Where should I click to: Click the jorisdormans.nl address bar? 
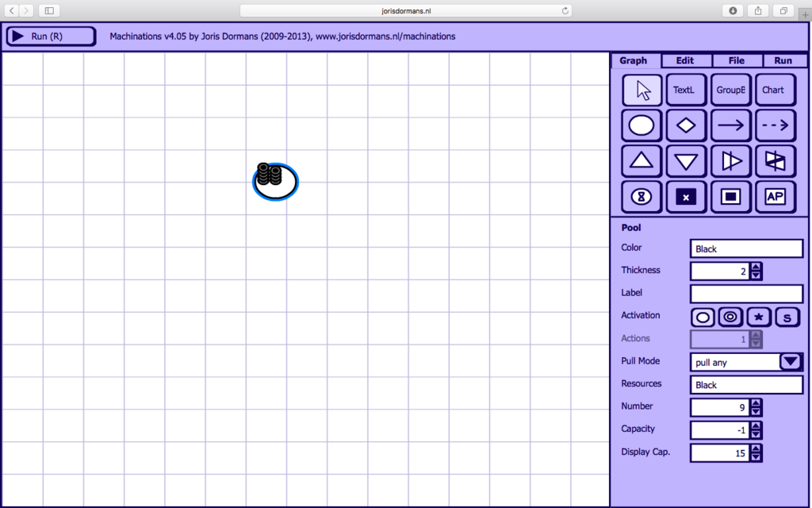(406, 10)
